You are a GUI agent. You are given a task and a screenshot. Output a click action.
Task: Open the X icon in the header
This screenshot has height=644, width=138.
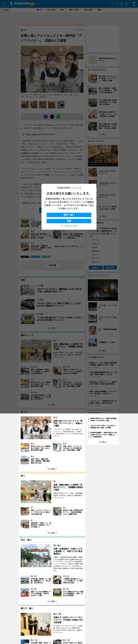pyautogui.click(x=117, y=4)
